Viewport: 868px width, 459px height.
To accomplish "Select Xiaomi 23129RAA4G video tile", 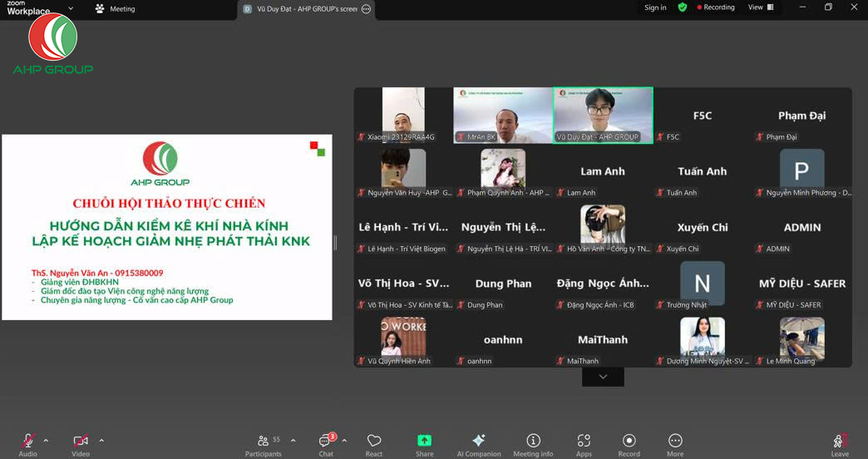I will point(403,115).
